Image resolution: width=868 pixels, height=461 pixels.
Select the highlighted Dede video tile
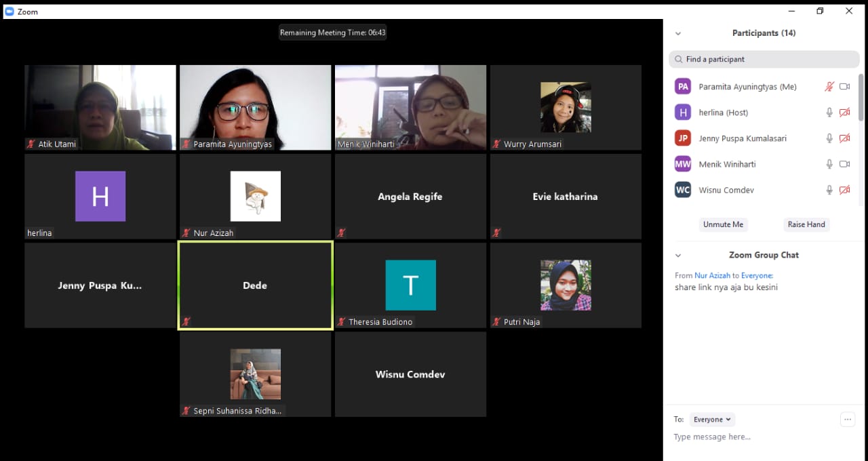coord(255,285)
